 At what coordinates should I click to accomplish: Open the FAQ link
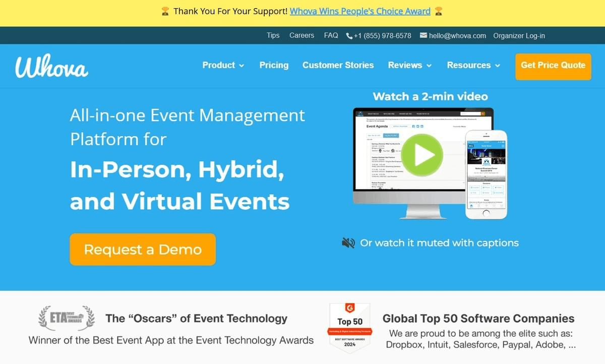pos(331,35)
